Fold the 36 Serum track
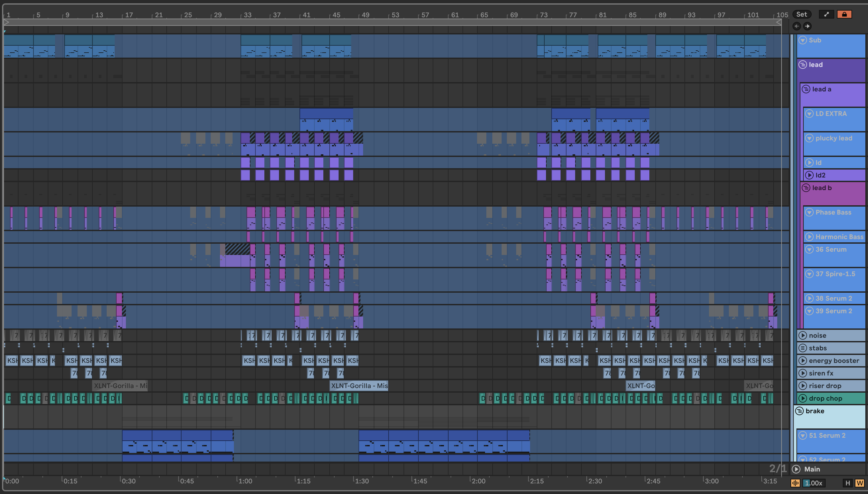The height and width of the screenshot is (494, 868). (810, 249)
